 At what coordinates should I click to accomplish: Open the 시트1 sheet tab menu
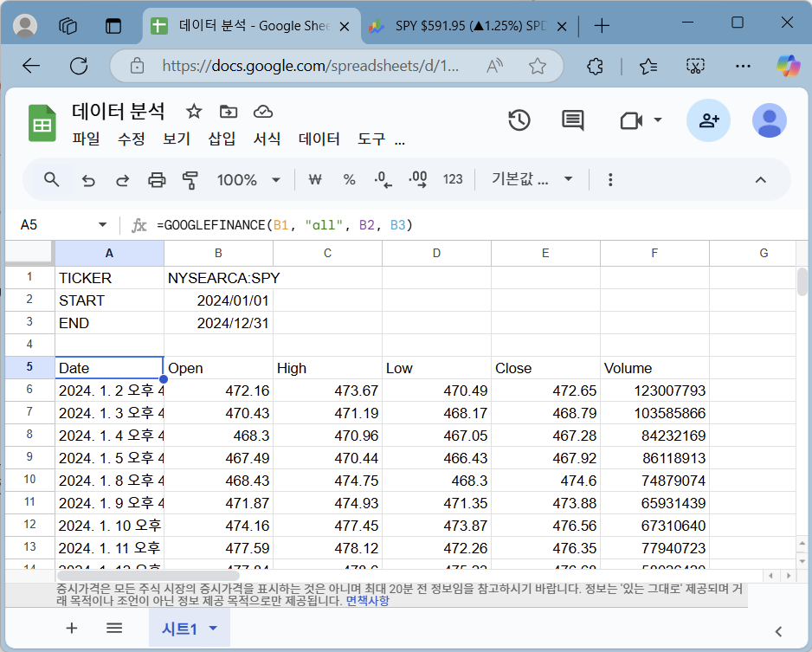click(x=212, y=629)
